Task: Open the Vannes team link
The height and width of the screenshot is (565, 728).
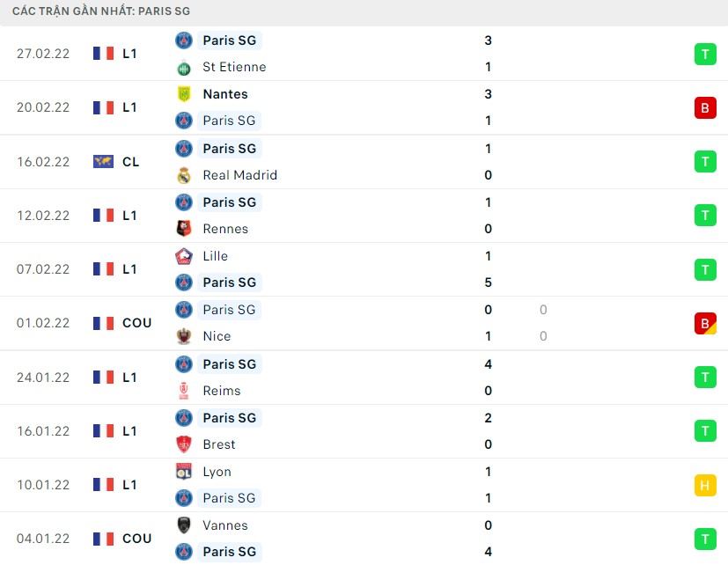Action: click(x=225, y=525)
